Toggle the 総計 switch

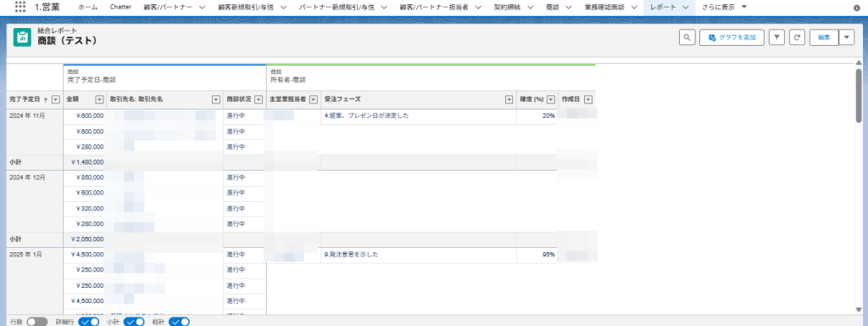click(180, 322)
